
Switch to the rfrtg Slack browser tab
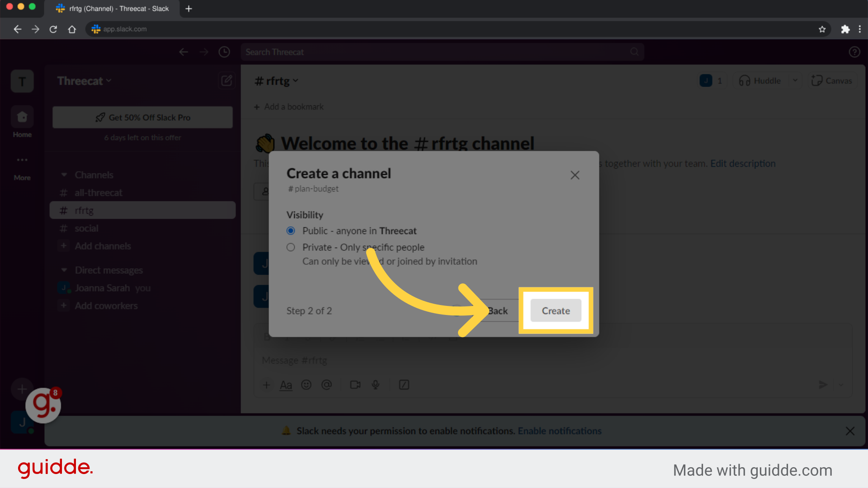pyautogui.click(x=113, y=9)
